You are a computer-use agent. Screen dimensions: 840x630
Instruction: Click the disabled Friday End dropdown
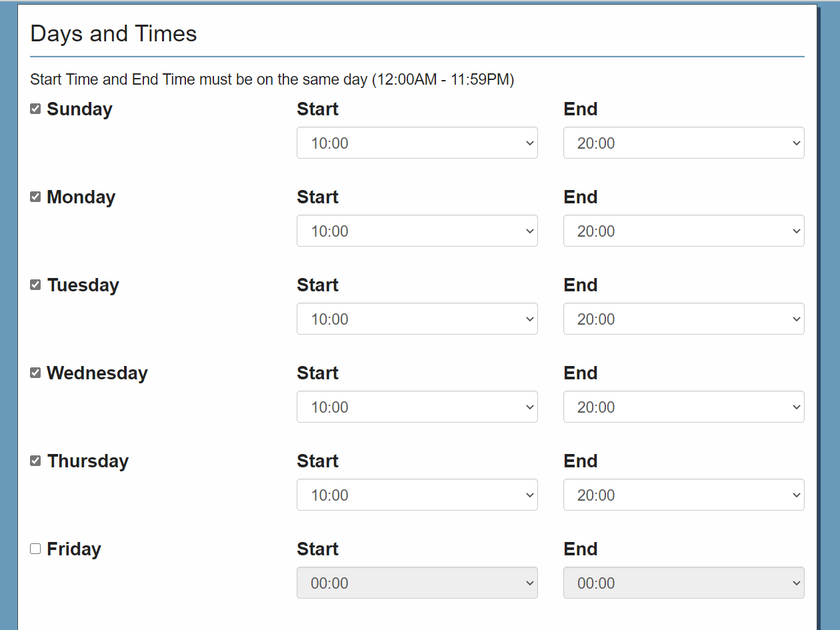683,583
